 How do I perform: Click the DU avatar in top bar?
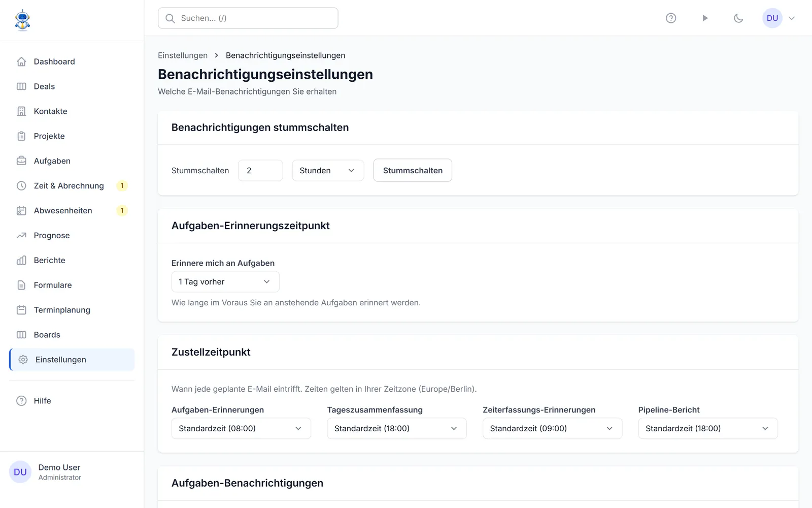point(772,18)
